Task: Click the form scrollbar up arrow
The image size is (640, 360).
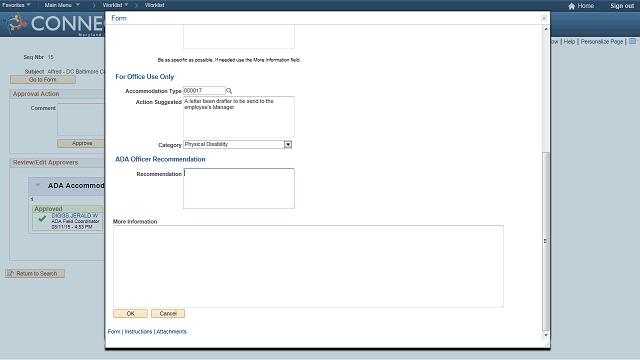Action: click(546, 29)
